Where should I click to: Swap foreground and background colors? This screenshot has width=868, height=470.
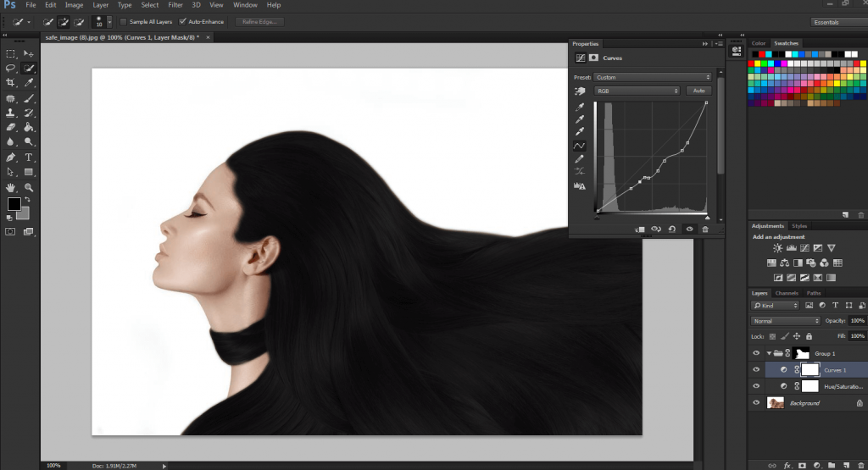27,200
